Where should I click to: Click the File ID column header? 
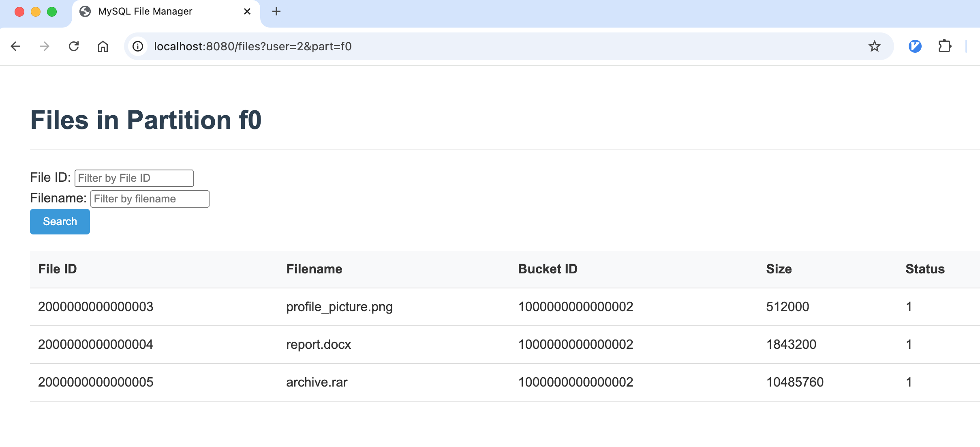point(58,269)
